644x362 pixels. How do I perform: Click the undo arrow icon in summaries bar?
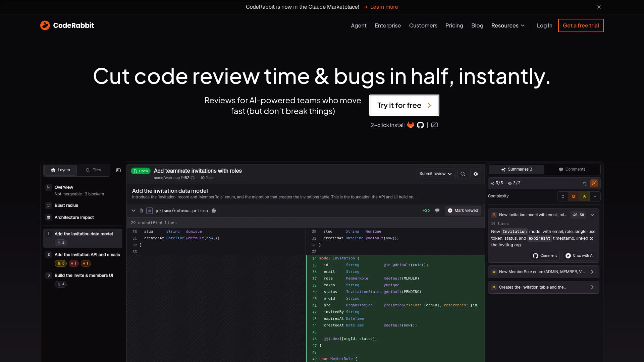pyautogui.click(x=585, y=183)
